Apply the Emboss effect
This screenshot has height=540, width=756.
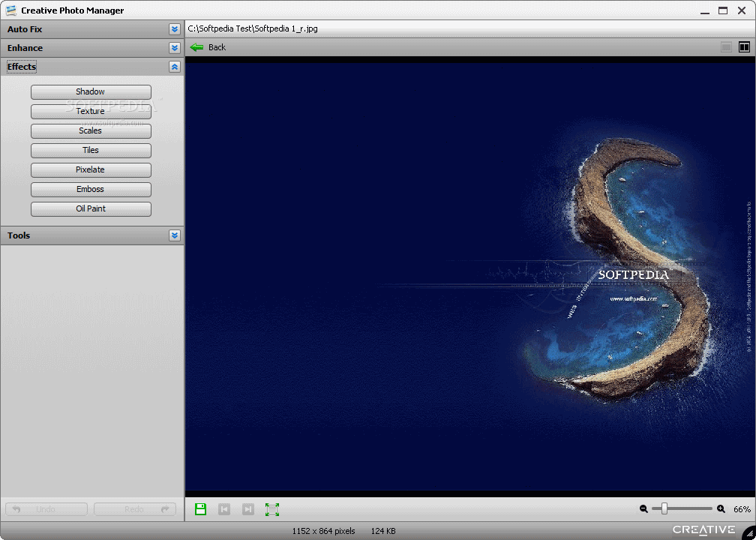click(x=91, y=190)
